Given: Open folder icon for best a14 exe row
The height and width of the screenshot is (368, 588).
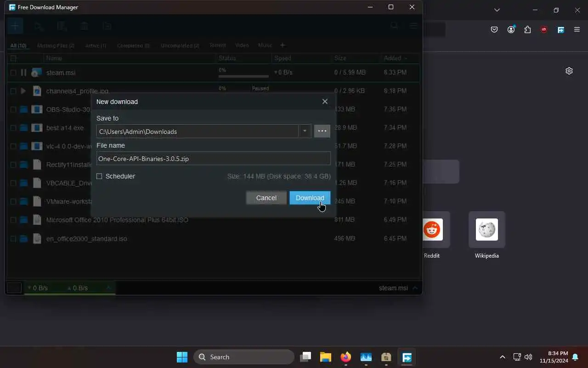Looking at the screenshot, I should [23, 128].
